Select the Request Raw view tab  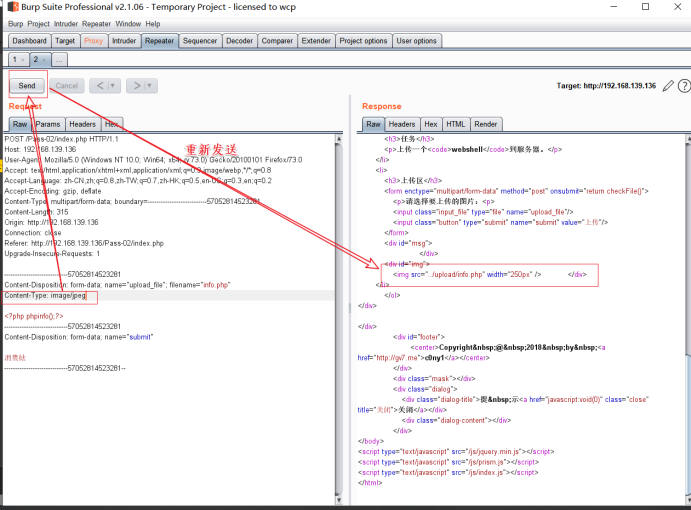[20, 124]
